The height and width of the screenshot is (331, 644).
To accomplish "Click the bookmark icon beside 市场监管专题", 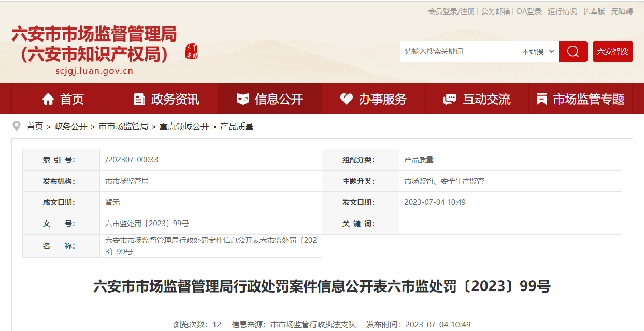I will [541, 99].
